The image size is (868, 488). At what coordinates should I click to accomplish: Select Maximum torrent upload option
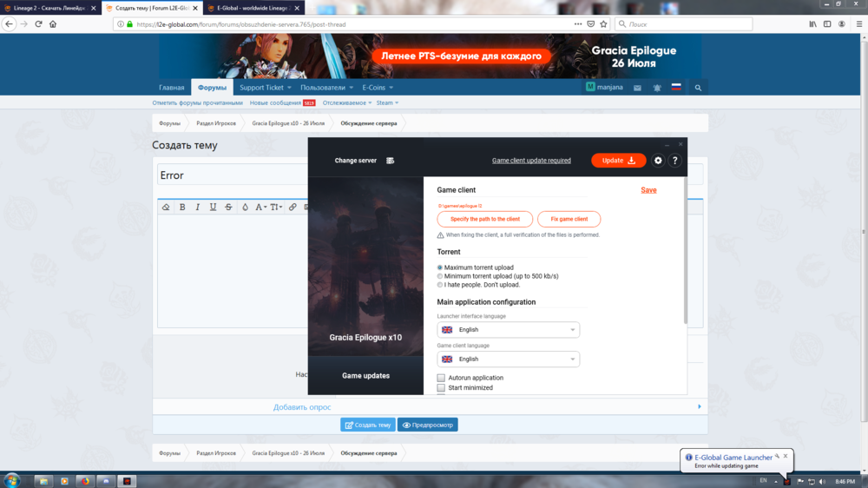click(440, 267)
